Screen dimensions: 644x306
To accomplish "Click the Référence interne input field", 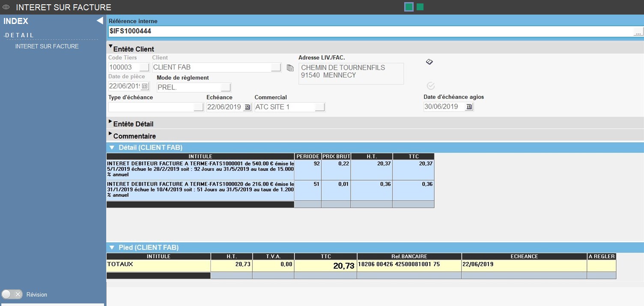I will pyautogui.click(x=368, y=32).
